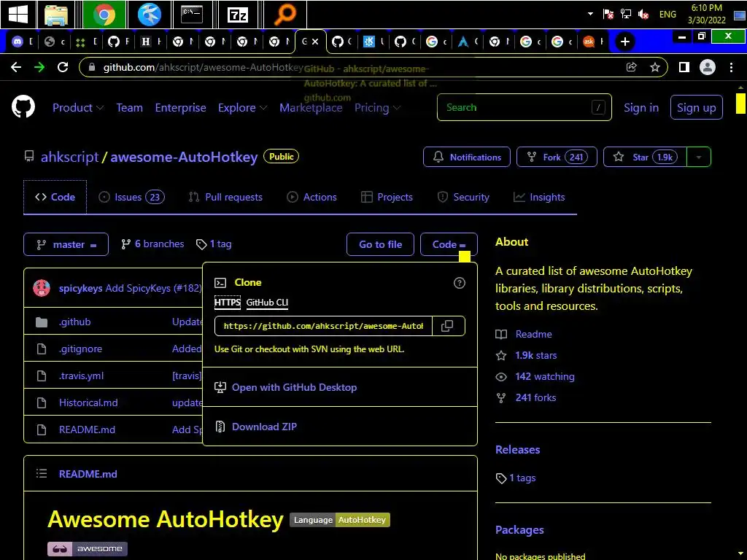Toggle the Code dropdown button
The width and height of the screenshot is (747, 560).
449,244
